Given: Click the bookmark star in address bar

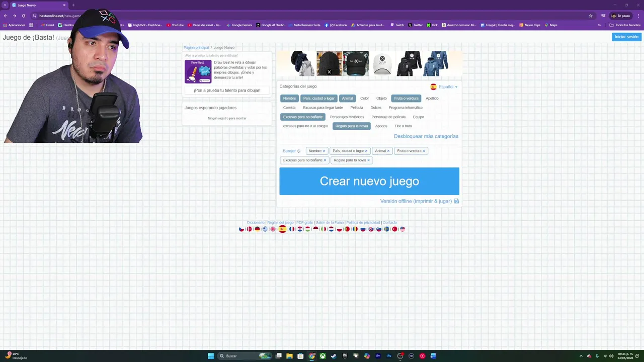Looking at the screenshot, I should tap(591, 16).
